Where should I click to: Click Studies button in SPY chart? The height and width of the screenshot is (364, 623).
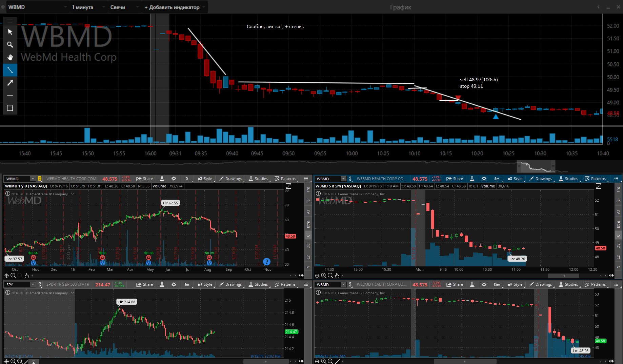(x=258, y=284)
